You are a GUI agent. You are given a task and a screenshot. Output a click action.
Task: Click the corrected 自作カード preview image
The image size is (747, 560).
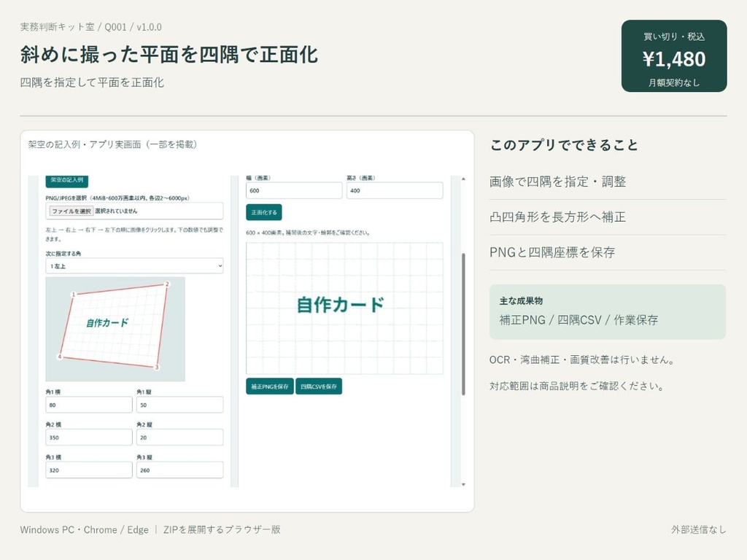[344, 308]
